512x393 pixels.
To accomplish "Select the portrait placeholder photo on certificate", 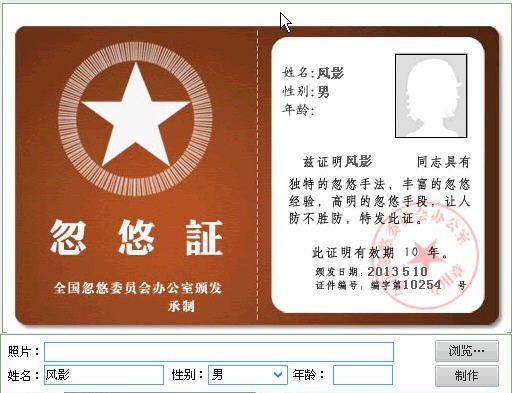I will (431, 96).
